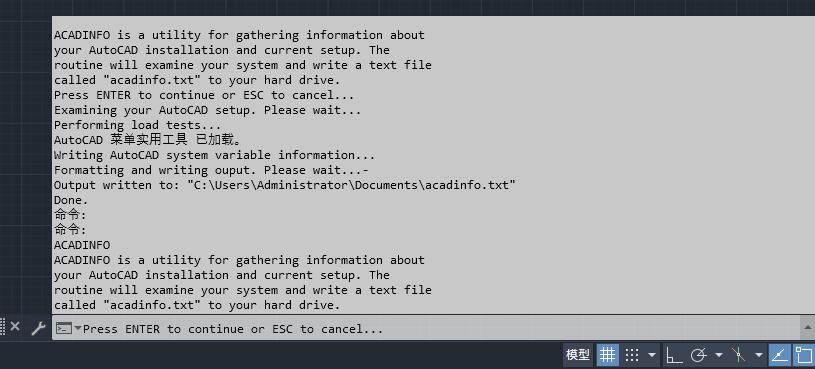Toggle the drawing grid display
This screenshot has height=369, width=815.
tap(607, 355)
